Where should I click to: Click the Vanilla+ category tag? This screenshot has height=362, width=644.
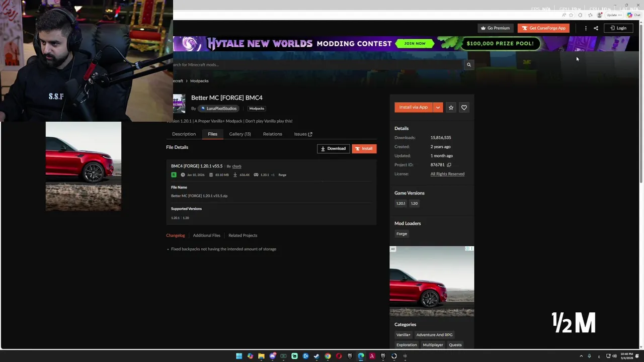403,335
